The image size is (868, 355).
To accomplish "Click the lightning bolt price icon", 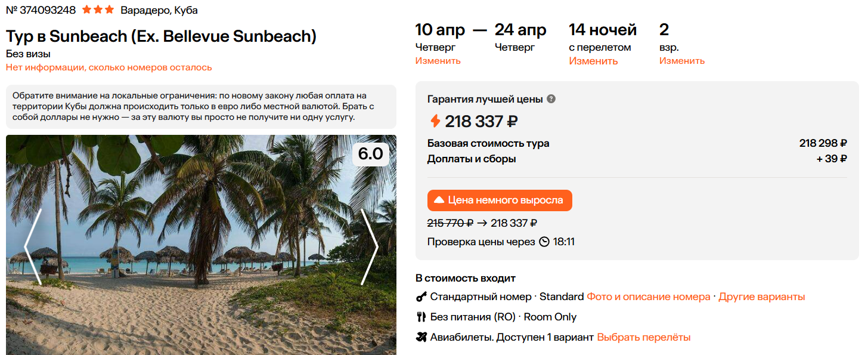I will pyautogui.click(x=435, y=121).
